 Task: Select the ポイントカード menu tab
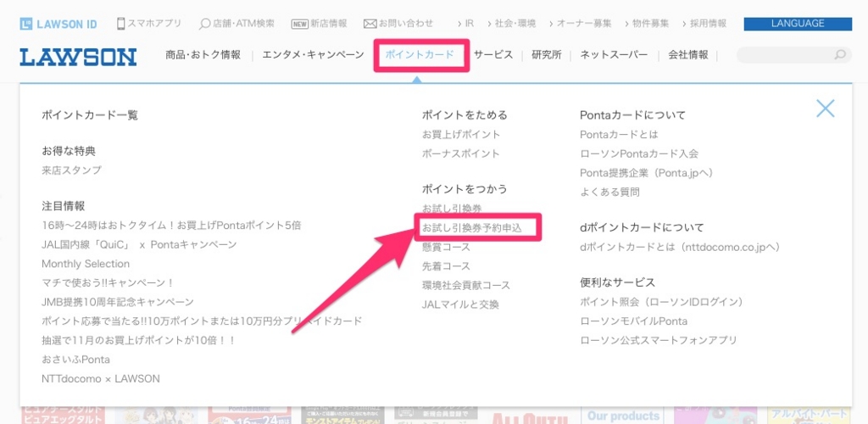coord(420,55)
